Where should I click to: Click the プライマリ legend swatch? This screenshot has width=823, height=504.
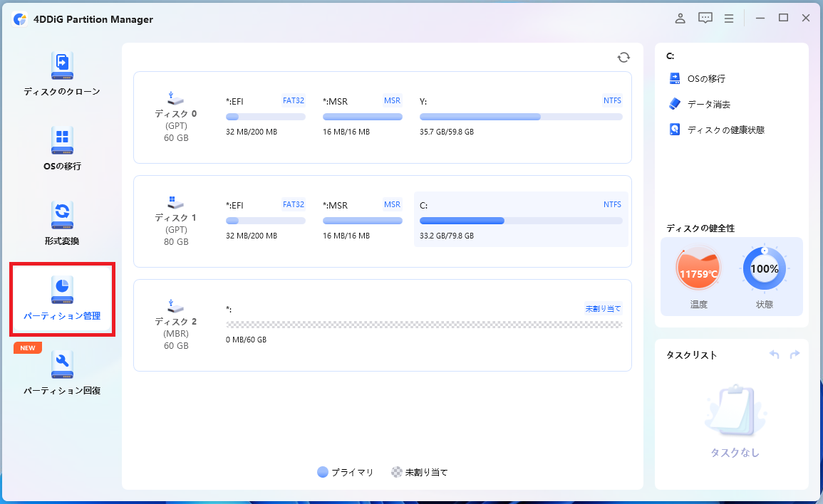[x=323, y=472]
